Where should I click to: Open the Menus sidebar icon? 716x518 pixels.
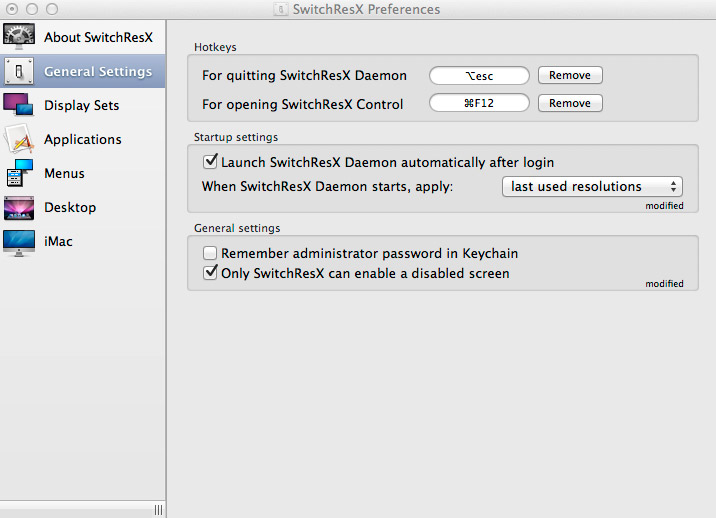[x=20, y=173]
